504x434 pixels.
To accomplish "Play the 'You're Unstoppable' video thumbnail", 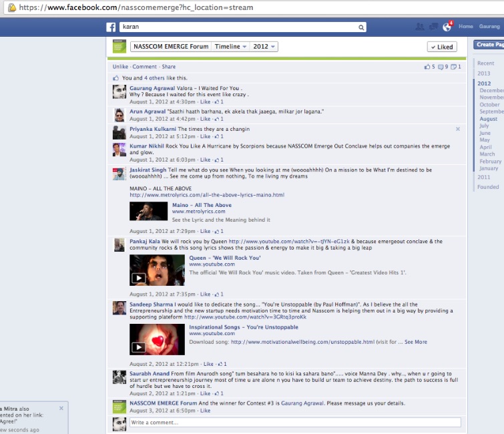I will tap(157, 339).
